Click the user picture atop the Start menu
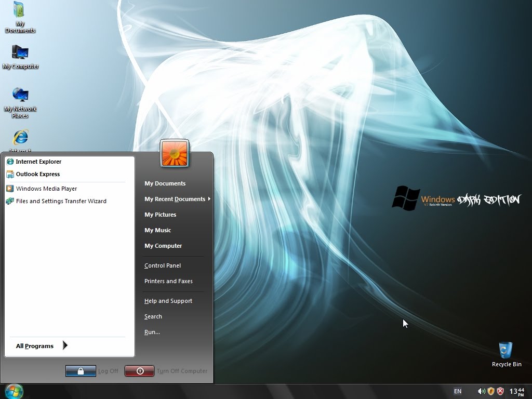Image resolution: width=532 pixels, height=399 pixels. (175, 153)
